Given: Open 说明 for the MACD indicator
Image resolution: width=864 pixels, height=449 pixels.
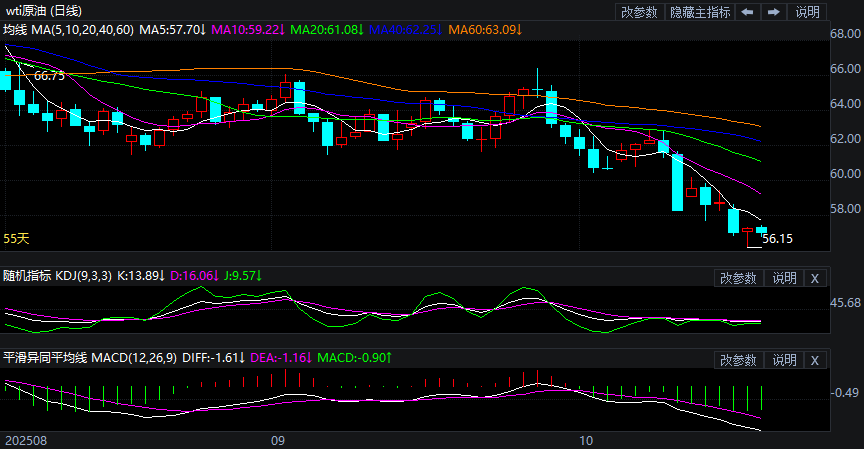Looking at the screenshot, I should tap(785, 360).
